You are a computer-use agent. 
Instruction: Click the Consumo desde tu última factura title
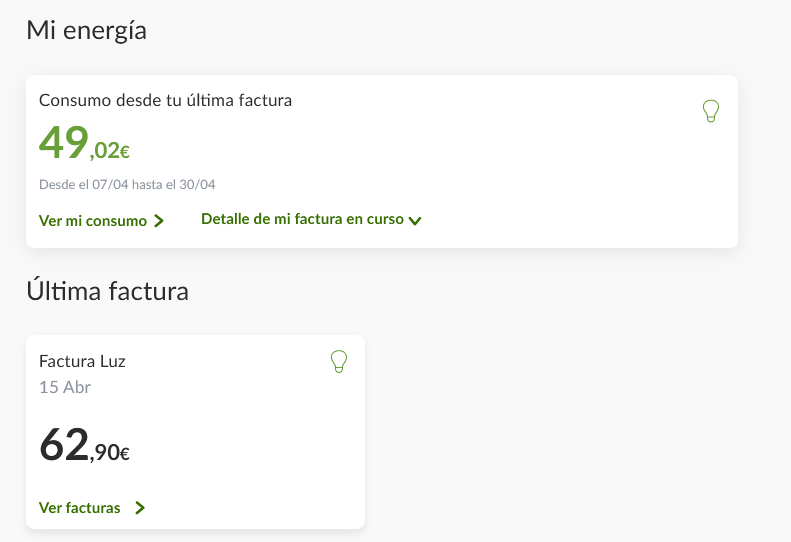click(165, 100)
